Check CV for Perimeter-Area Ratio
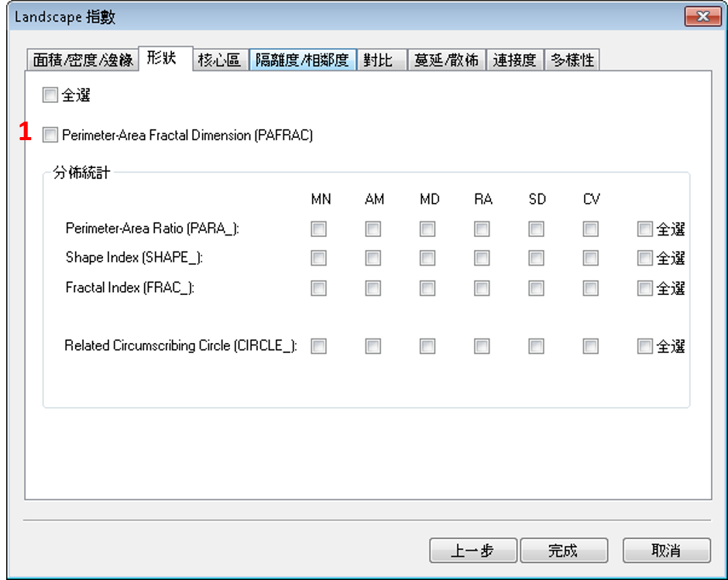 (x=590, y=229)
